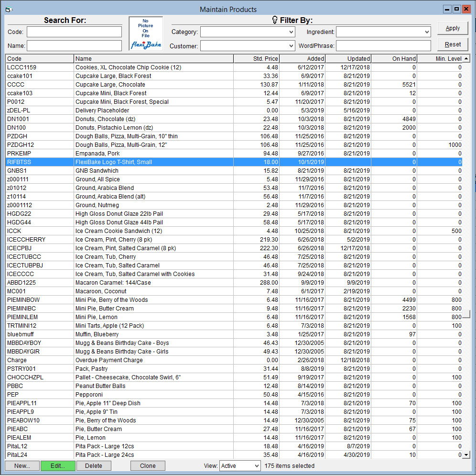Select row Ground, Nutmeg
Viewport: 476px width, 476px height.
pyautogui.click(x=234, y=205)
